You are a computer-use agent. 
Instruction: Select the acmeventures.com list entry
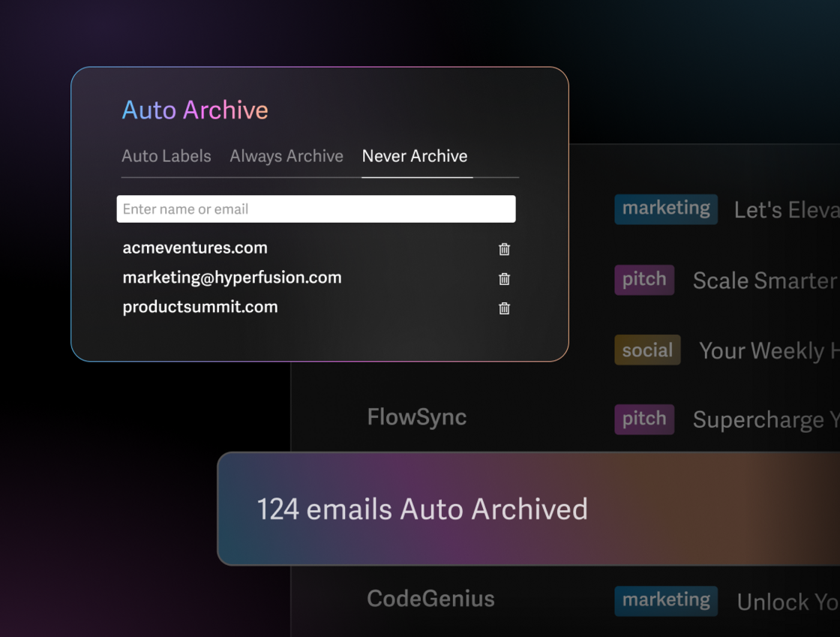pyautogui.click(x=195, y=248)
